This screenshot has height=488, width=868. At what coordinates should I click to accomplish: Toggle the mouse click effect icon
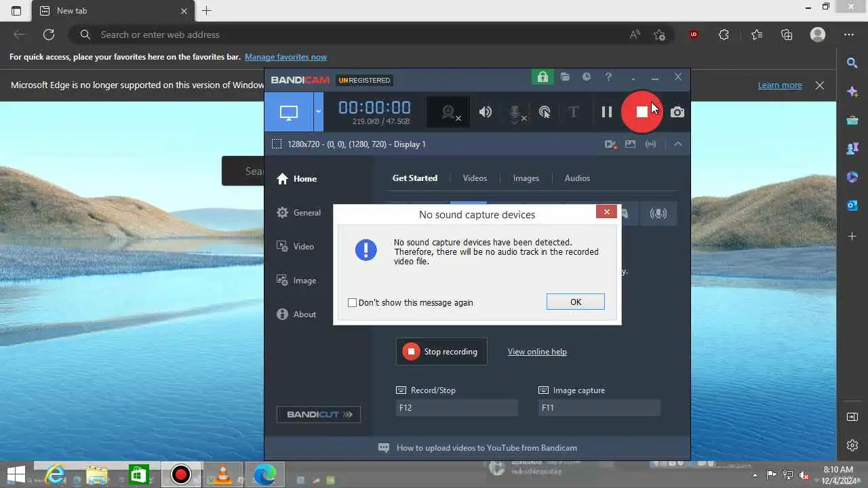(544, 112)
